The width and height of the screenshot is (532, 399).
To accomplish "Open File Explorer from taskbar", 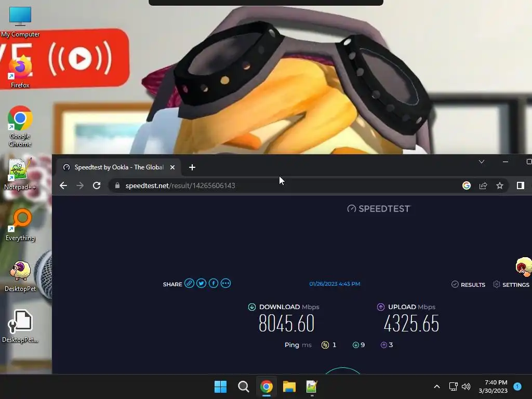I will [289, 387].
